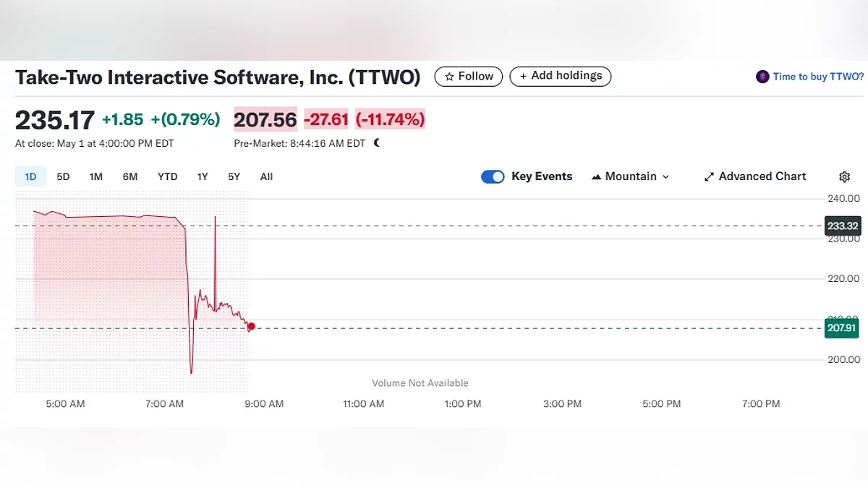Viewport: 868px width, 488px height.
Task: Click the Add holdings button
Action: [561, 76]
